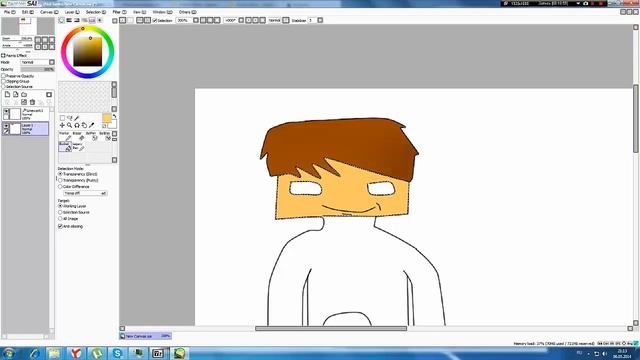Screen dimensions: 640x360
Task: Set target to Working Layer
Action: point(60,206)
